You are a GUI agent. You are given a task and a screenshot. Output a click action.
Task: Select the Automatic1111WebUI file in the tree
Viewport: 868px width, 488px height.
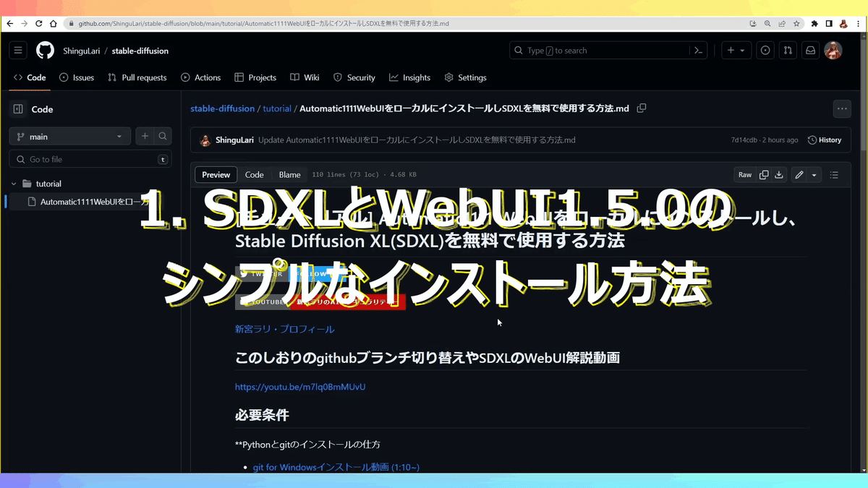click(x=90, y=202)
